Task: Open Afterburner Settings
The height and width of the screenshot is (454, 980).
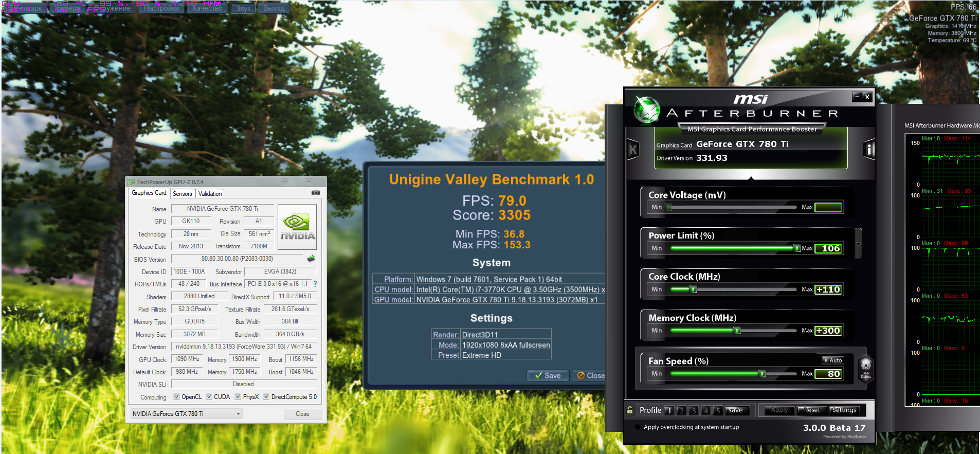Action: click(x=844, y=410)
